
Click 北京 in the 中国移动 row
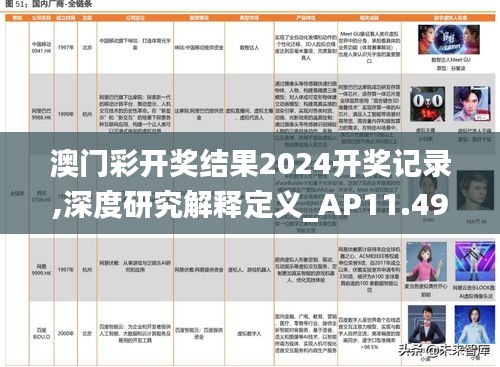(x=87, y=47)
